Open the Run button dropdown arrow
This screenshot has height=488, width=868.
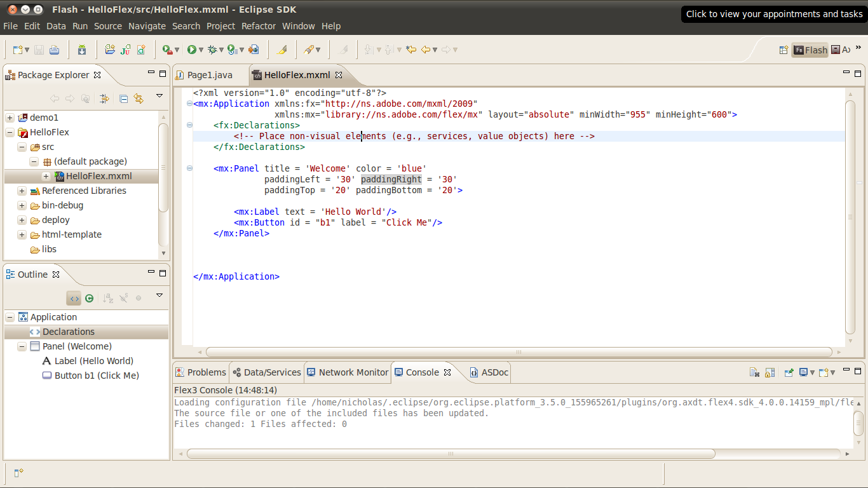click(x=201, y=50)
